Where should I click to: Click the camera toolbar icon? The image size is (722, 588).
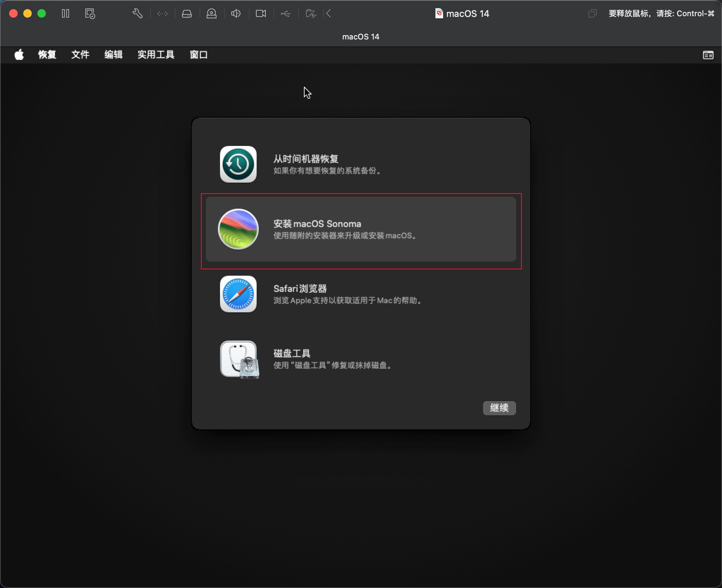pyautogui.click(x=261, y=14)
